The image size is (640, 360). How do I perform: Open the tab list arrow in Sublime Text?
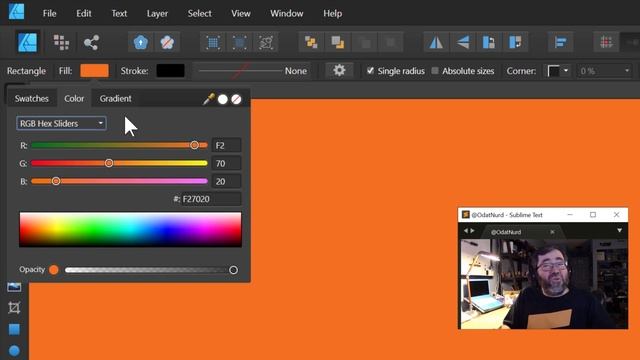(x=620, y=231)
